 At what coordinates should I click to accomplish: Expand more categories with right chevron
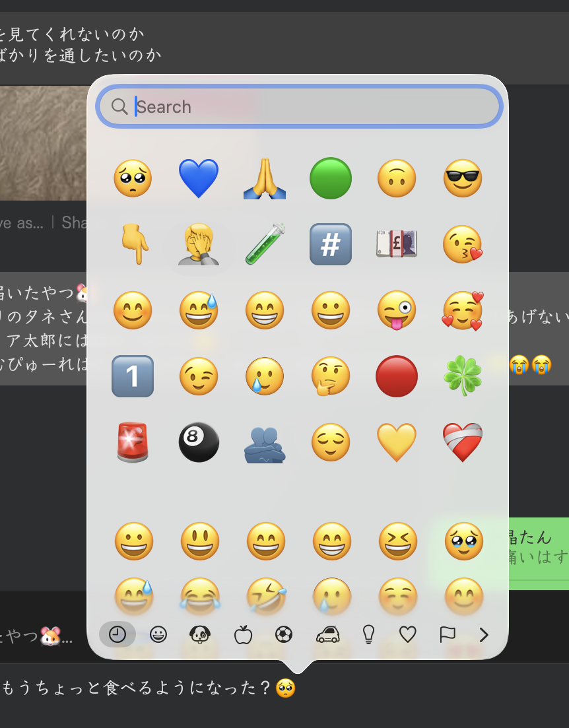(484, 635)
